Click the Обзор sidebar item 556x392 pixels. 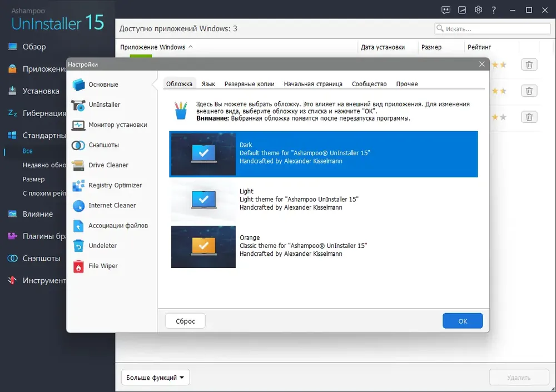[34, 47]
